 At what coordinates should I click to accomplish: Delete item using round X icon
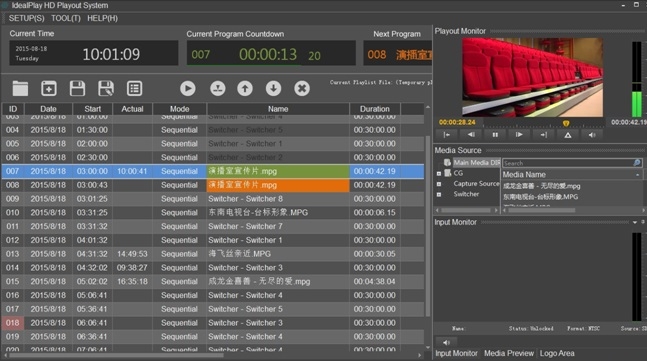[302, 88]
